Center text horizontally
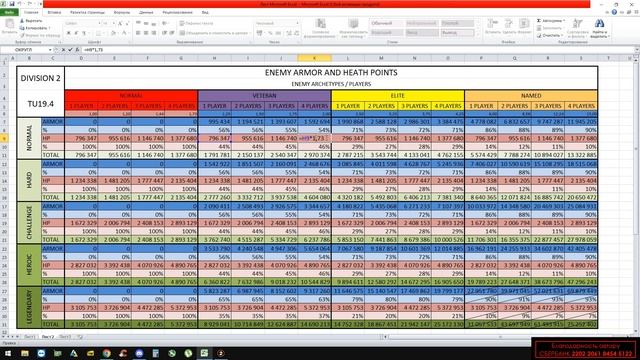Viewport: 640px width, 360px height. (x=146, y=33)
